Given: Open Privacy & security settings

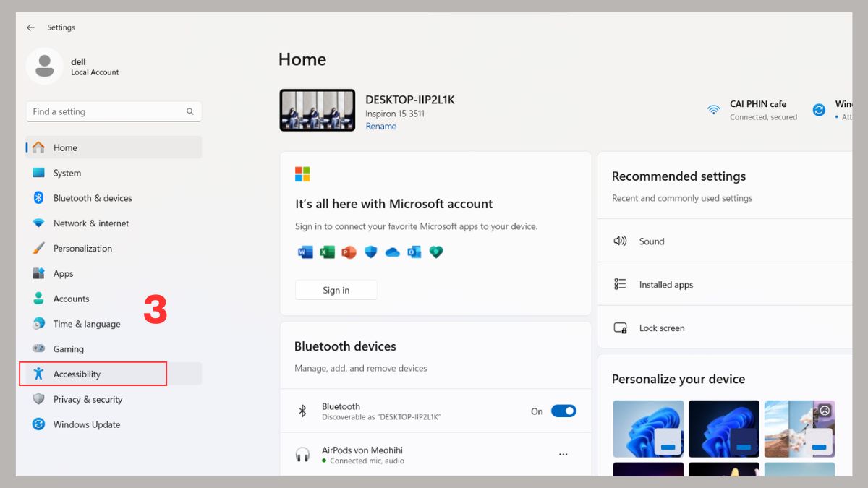Looking at the screenshot, I should click(114, 399).
